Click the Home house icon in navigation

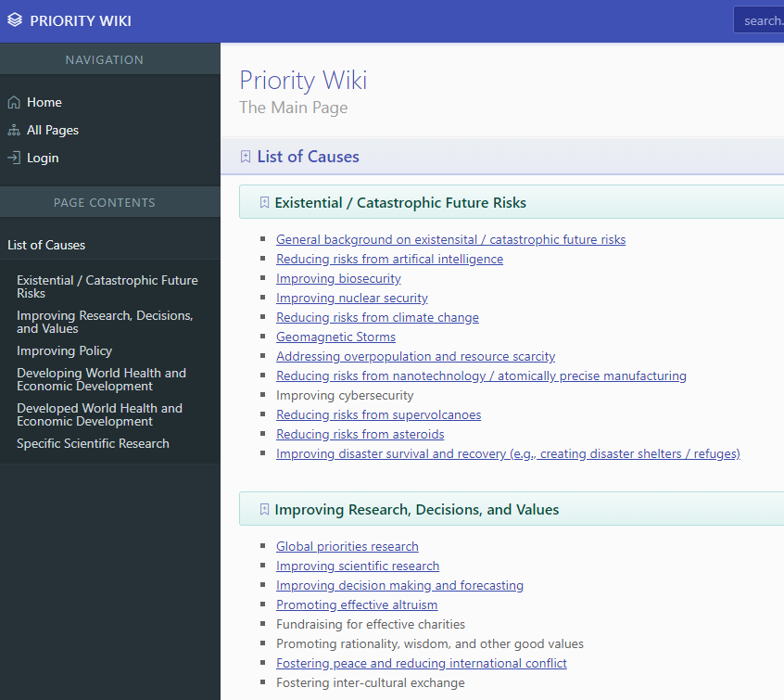14,103
